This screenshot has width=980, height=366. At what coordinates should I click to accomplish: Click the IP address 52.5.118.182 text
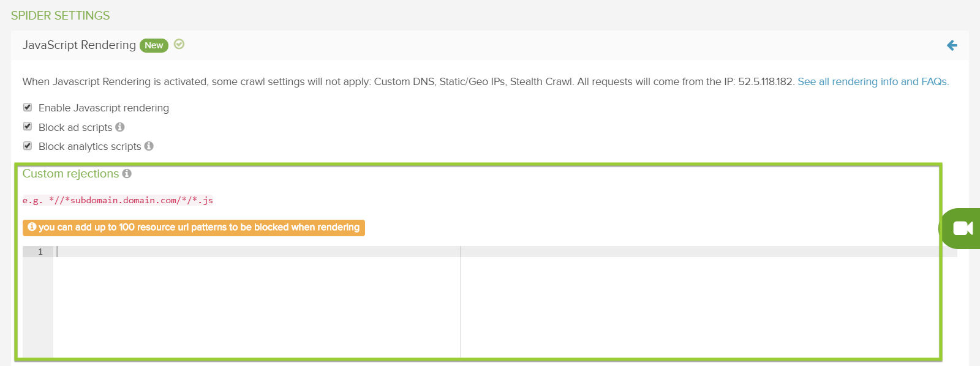[x=766, y=81]
